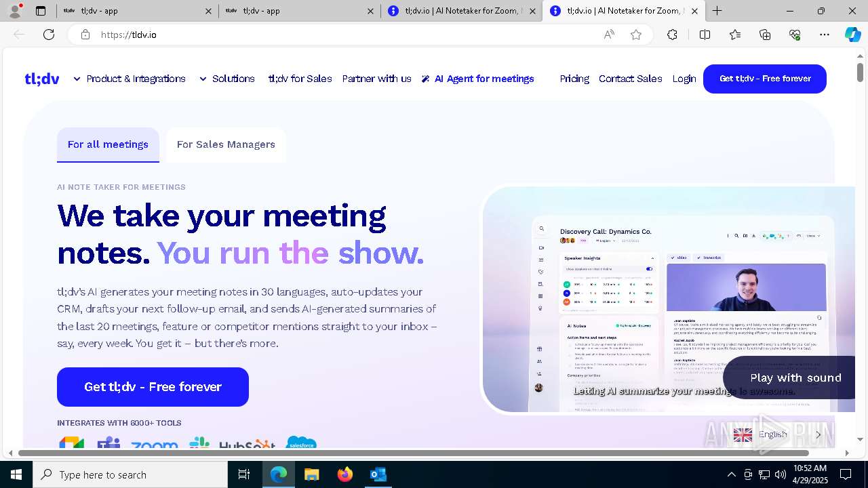868x488 pixels.
Task: Close the first tl;dv - app tab
Action: (x=208, y=11)
